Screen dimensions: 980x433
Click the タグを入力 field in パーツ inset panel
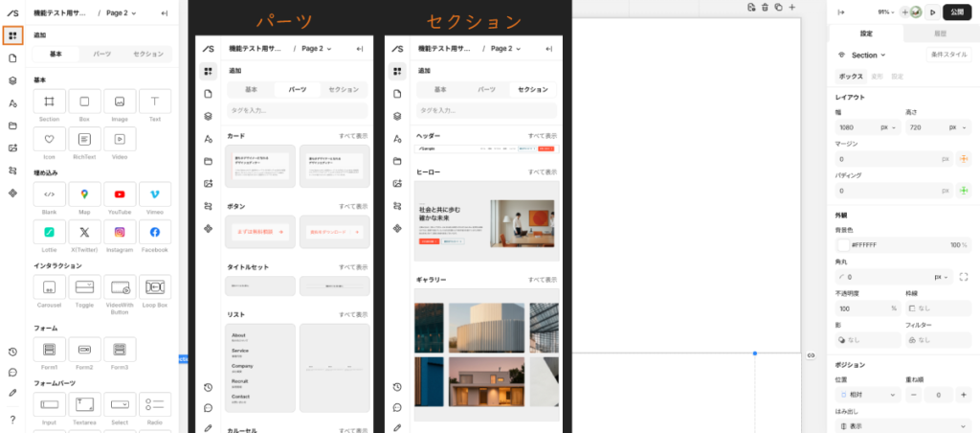[x=298, y=111]
